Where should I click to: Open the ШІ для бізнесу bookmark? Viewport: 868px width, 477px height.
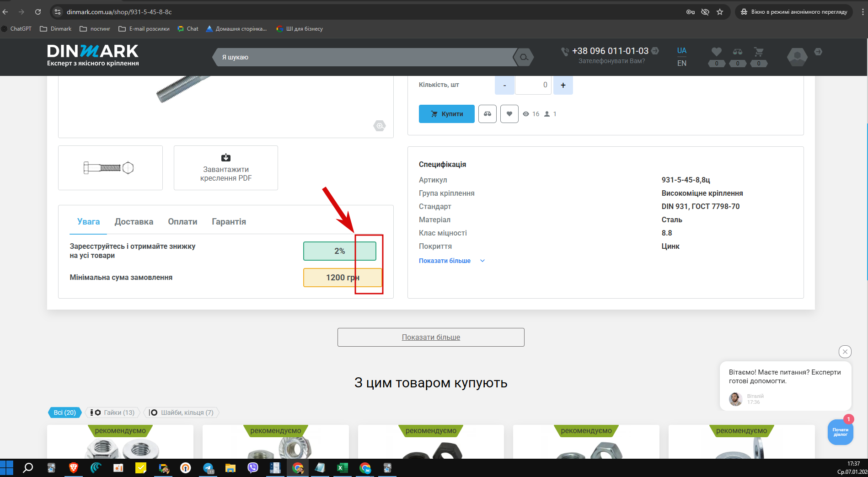[x=300, y=29]
